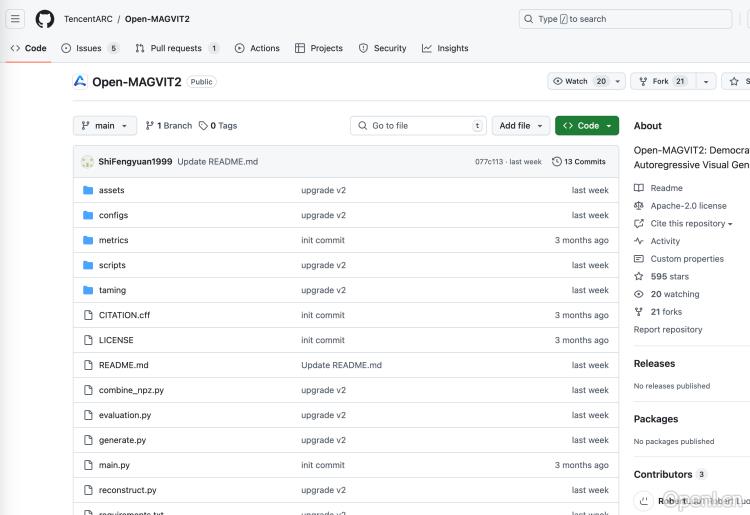Click the commit history clock icon
Viewport: 750px width, 515px height.
[557, 161]
